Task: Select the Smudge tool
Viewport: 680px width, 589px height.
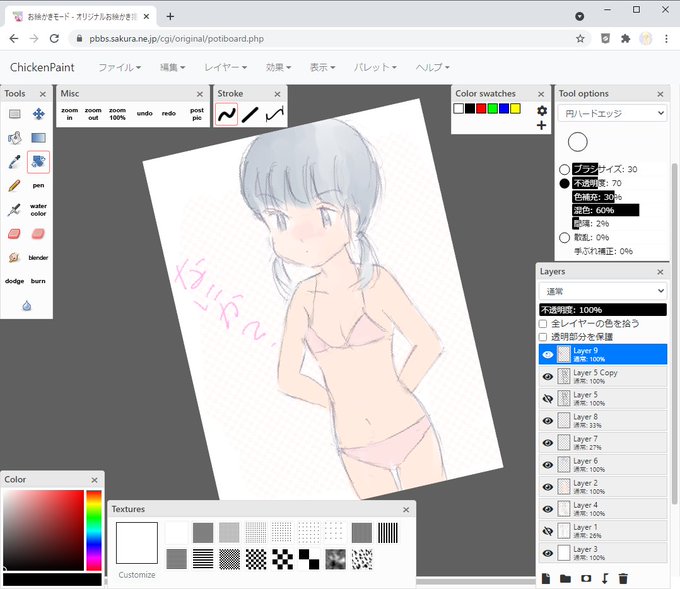Action: pos(15,258)
